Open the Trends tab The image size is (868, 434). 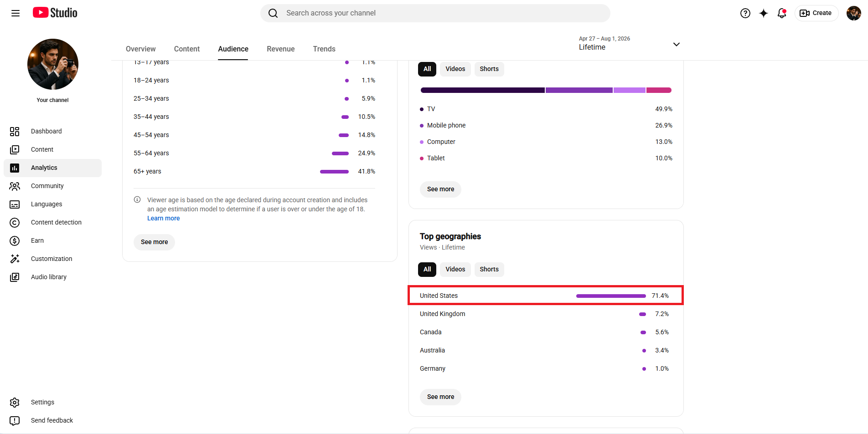click(x=324, y=49)
